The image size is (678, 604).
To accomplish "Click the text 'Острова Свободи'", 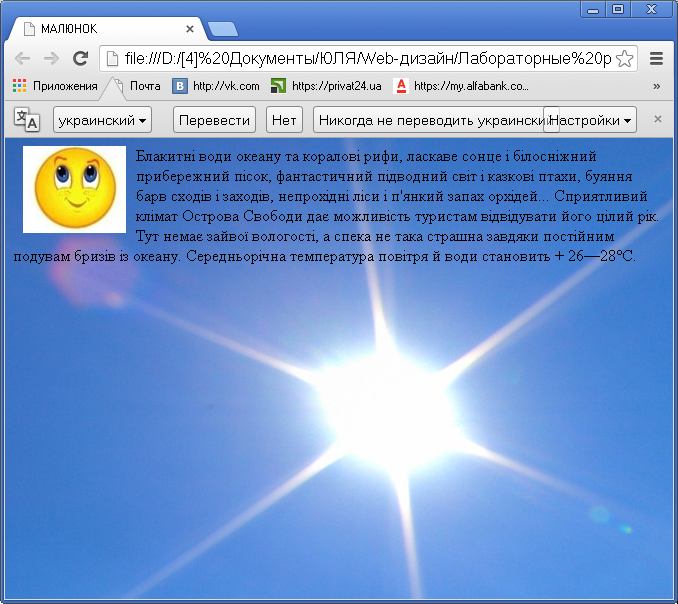I will [242, 216].
